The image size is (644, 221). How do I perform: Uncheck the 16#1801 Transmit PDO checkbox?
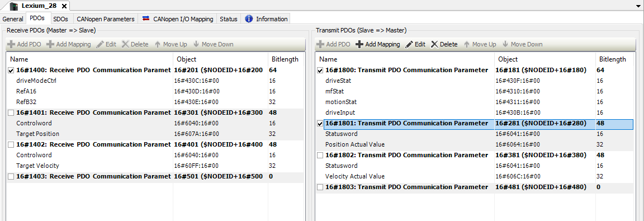point(320,123)
